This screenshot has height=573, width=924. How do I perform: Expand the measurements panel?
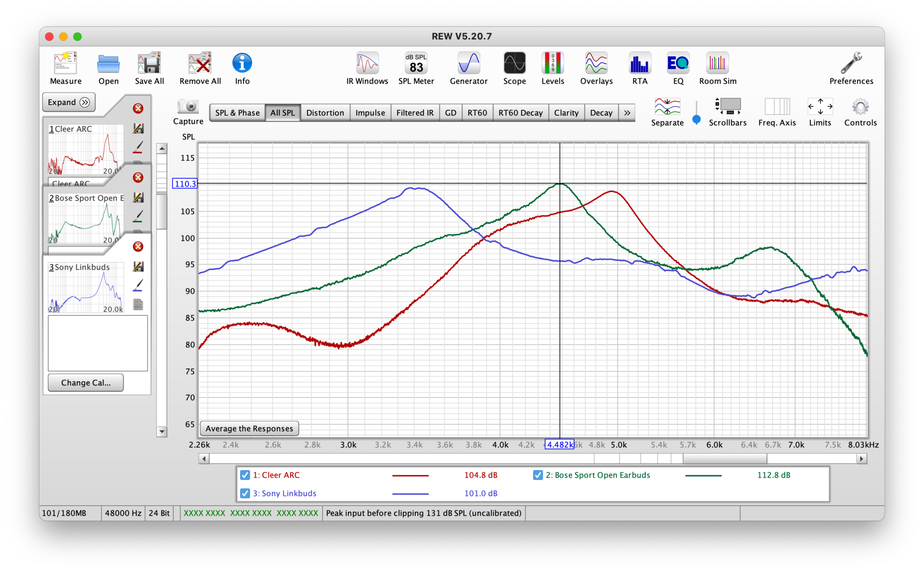tap(69, 102)
